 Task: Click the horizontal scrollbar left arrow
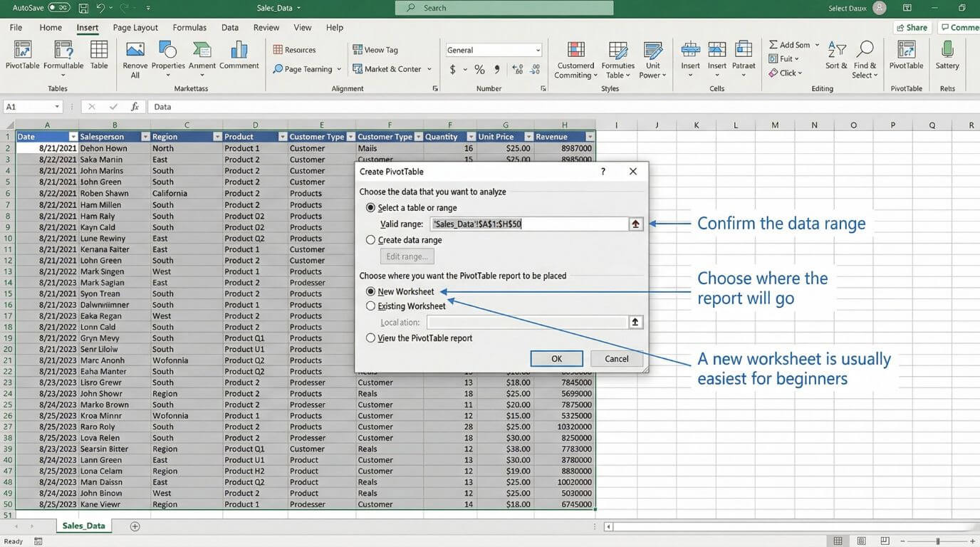click(608, 526)
